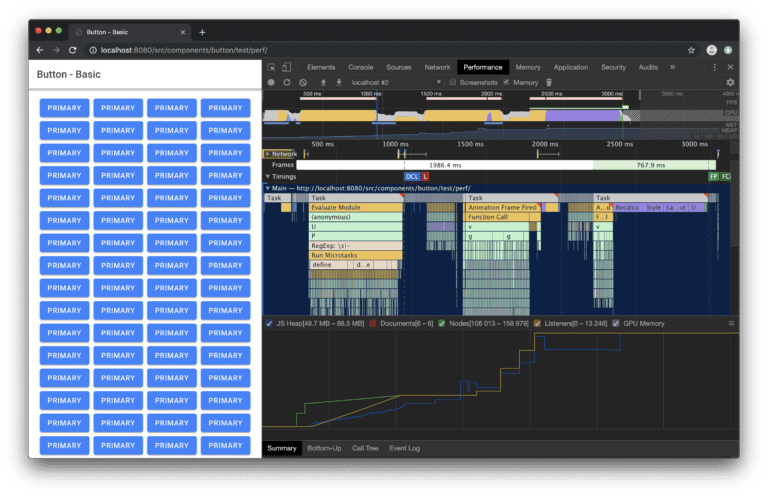
Task: Select the (anonymous) flame bar
Action: point(356,217)
